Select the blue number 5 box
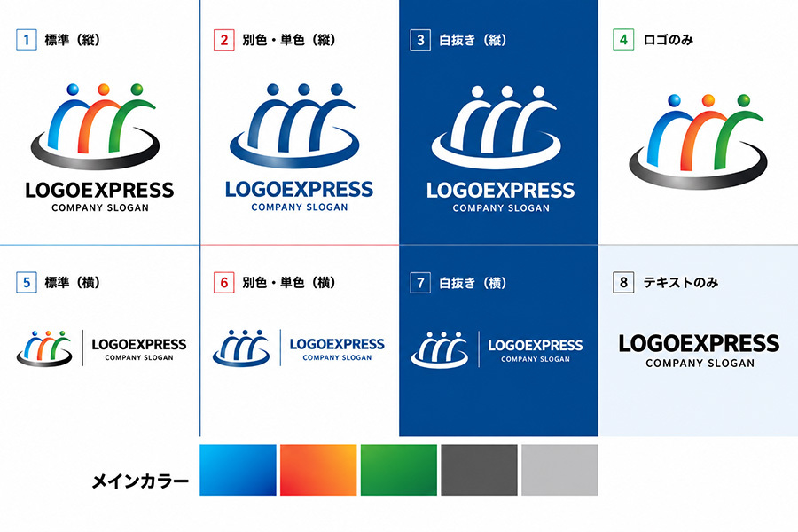Viewport: 798px width, 532px height. point(27,283)
